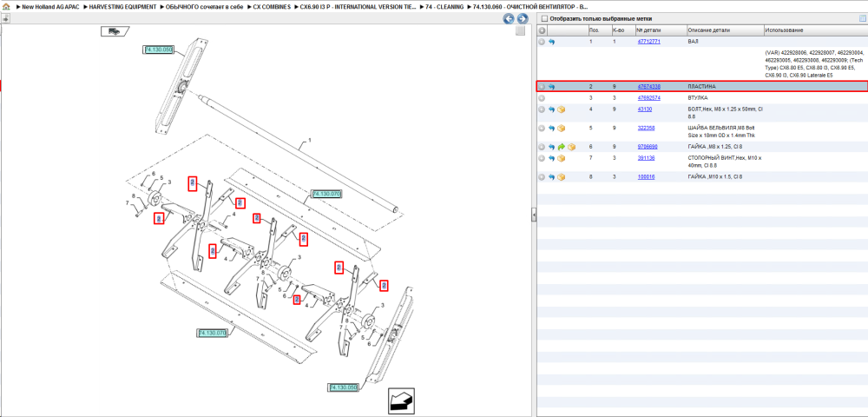Sort by the 'Поз.' column header
Screen dimensions: 868x417
click(599, 30)
